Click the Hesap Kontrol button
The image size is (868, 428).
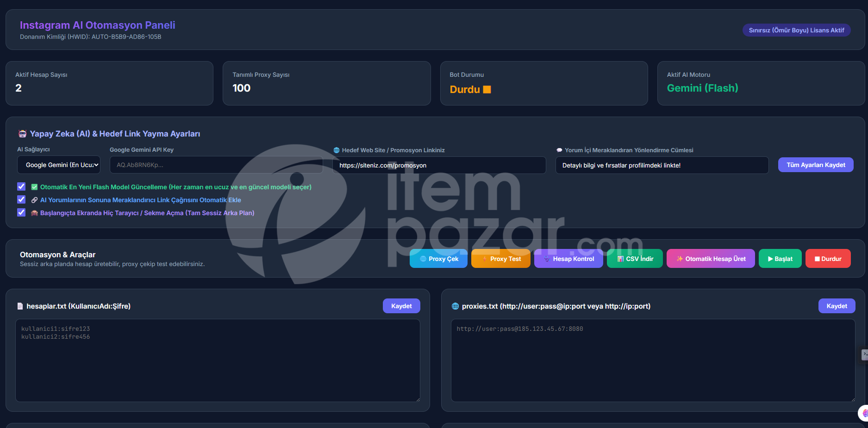point(568,259)
